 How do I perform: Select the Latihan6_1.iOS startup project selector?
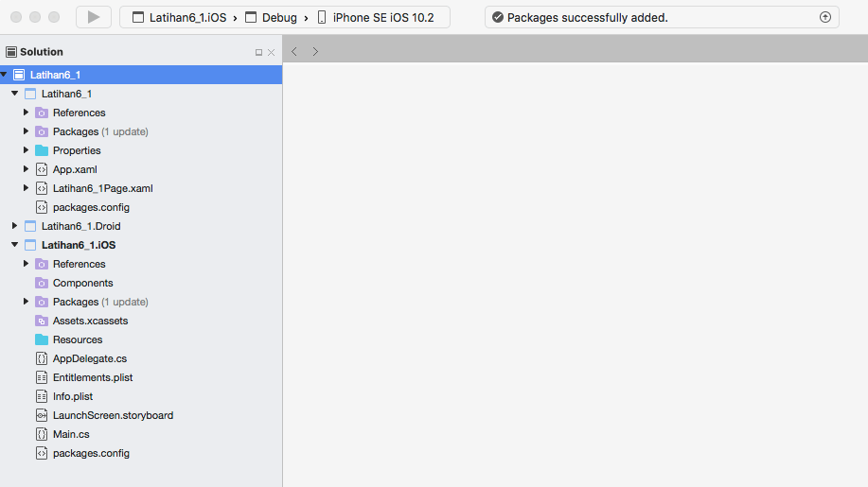tap(179, 17)
